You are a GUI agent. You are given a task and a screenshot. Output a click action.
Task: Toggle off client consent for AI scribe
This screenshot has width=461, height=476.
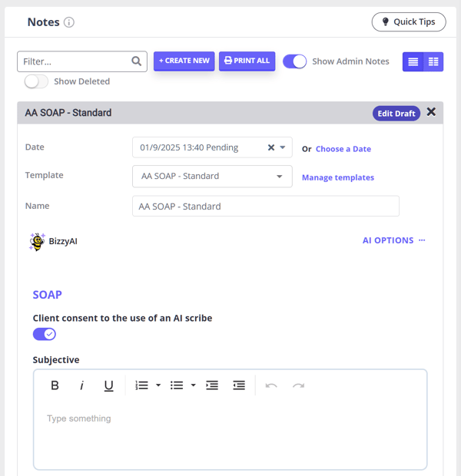tap(45, 334)
